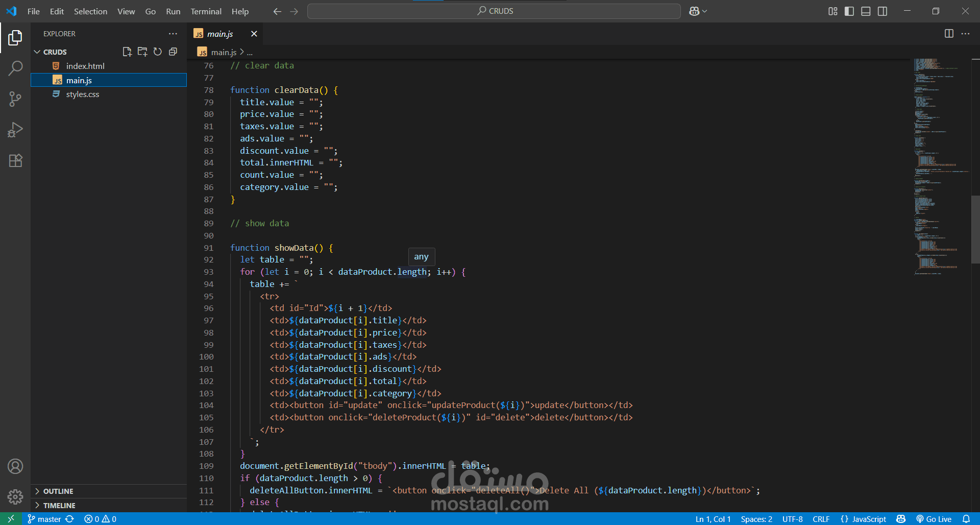Open the Customize Layout control
Screen dimensions: 980x525
[x=832, y=11]
